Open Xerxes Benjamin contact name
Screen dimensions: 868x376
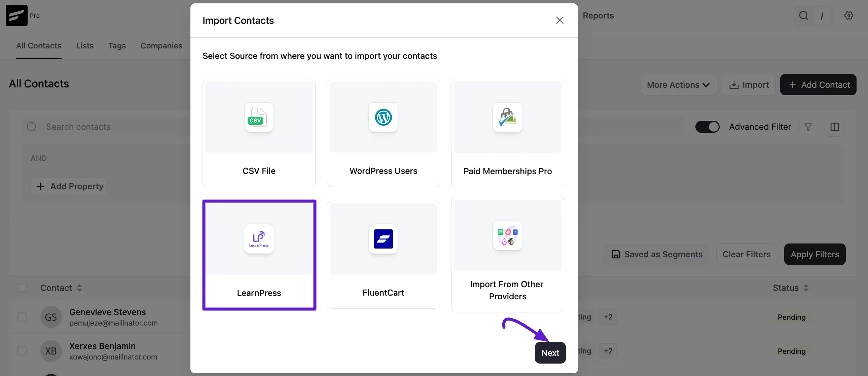point(102,346)
